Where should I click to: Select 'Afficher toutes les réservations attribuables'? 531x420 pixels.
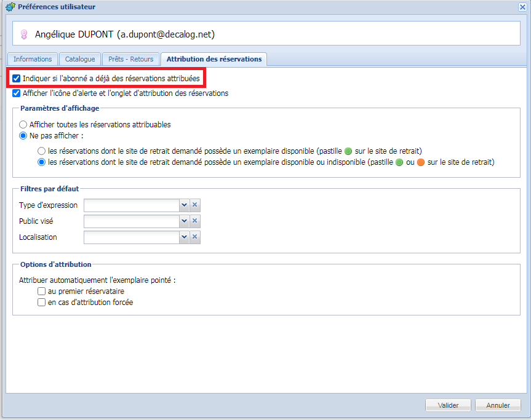(23, 124)
